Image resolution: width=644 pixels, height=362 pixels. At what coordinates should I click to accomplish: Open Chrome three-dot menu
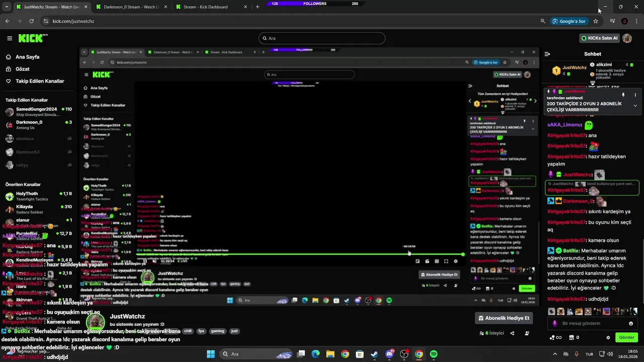pos(636,21)
